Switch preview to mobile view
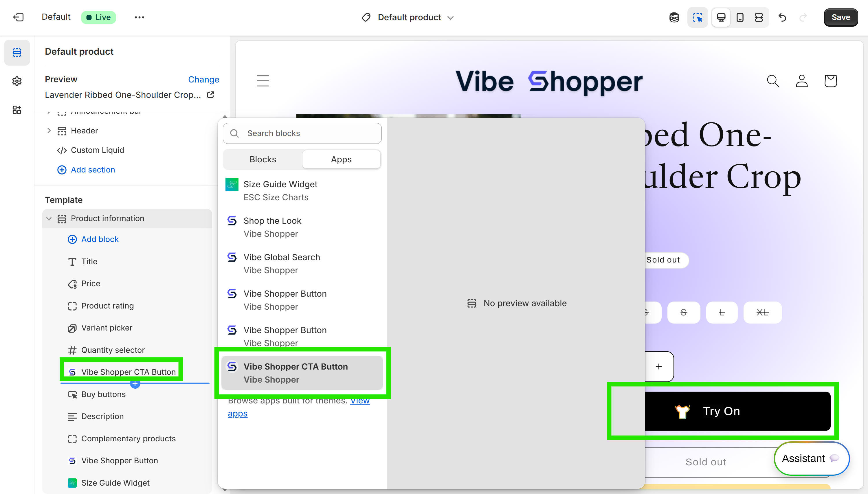The image size is (868, 494). click(740, 17)
